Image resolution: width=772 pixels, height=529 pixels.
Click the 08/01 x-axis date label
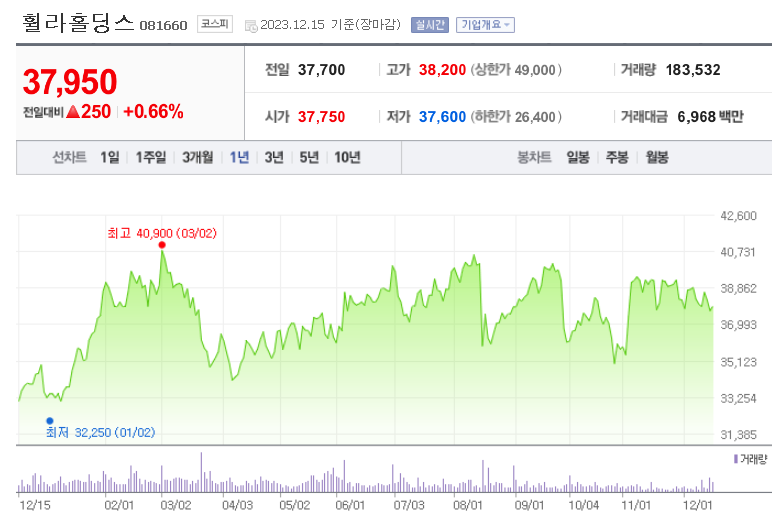(x=468, y=505)
